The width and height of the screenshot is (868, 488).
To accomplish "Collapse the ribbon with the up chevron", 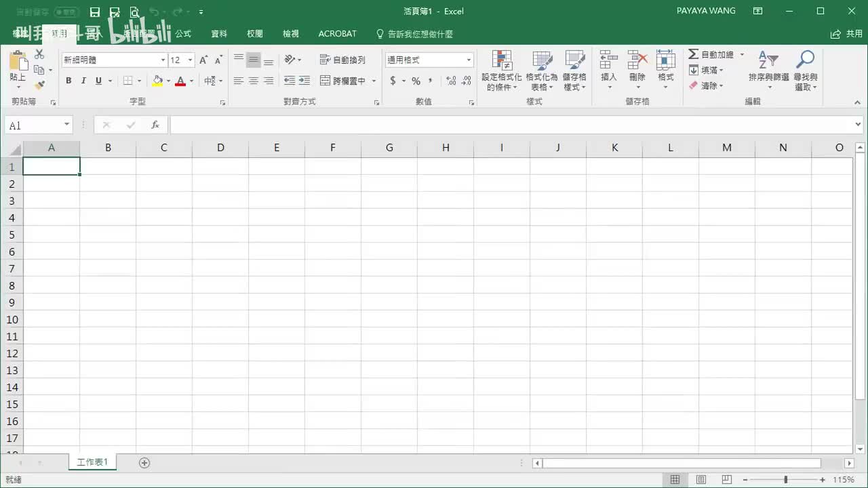I will click(x=857, y=102).
